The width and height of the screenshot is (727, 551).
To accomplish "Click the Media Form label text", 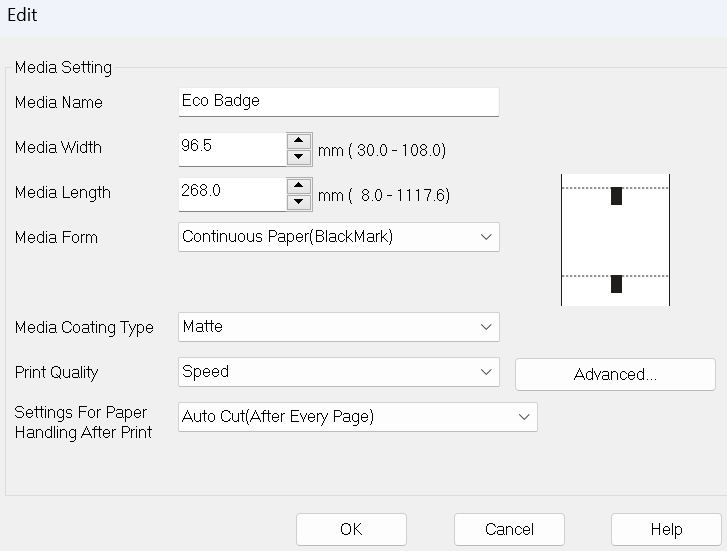I will click(56, 238).
